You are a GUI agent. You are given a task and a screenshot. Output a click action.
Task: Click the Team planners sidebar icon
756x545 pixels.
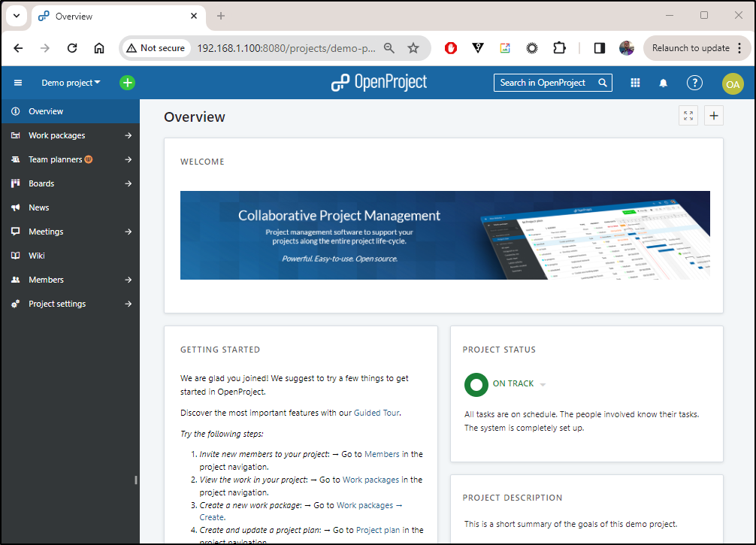click(x=16, y=159)
